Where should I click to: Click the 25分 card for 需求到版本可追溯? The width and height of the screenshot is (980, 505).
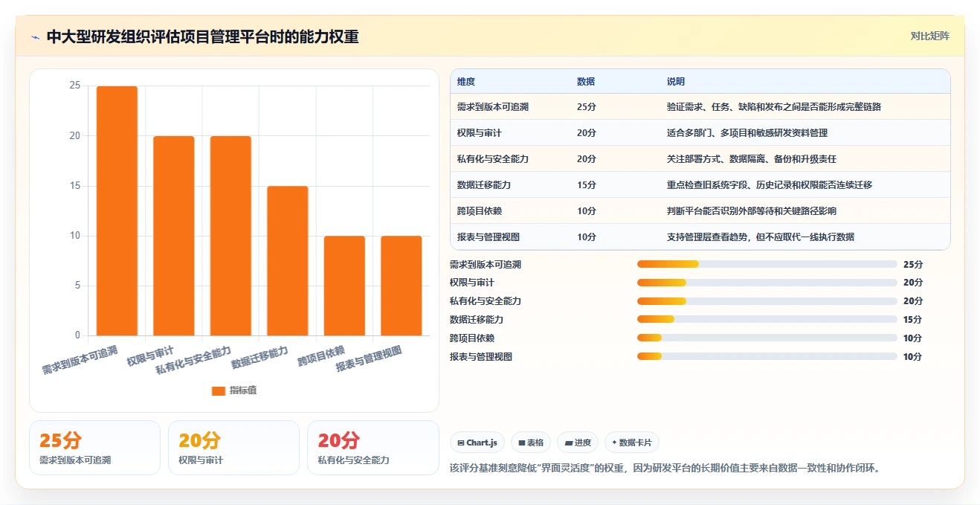tap(94, 448)
